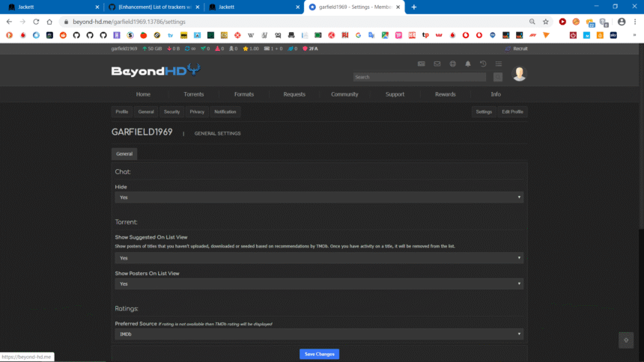The width and height of the screenshot is (644, 362).
Task: Click the search magnifier button beside search field
Action: point(498,77)
